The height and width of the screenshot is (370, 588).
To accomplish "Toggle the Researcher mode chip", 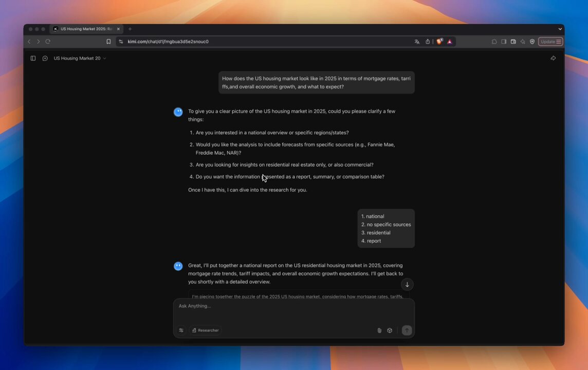I will (206, 330).
